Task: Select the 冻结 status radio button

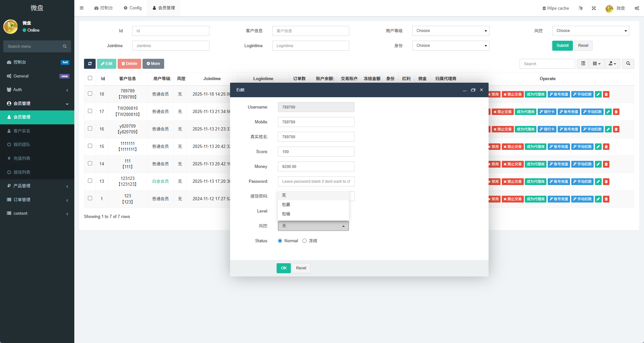Action: (304, 241)
